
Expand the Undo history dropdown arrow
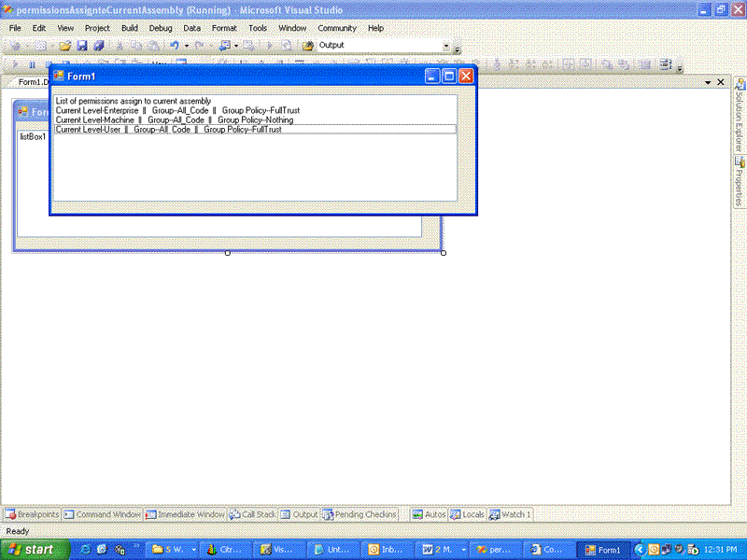coord(187,47)
